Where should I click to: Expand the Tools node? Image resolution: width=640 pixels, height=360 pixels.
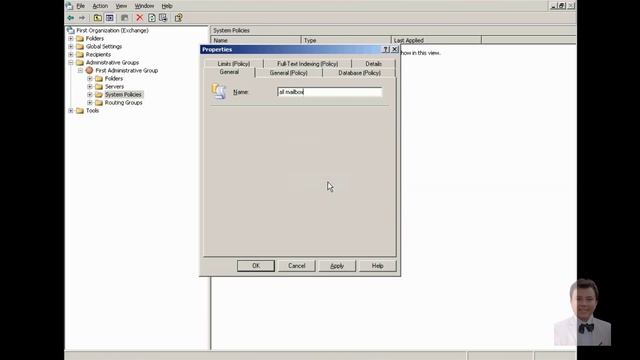(x=71, y=111)
